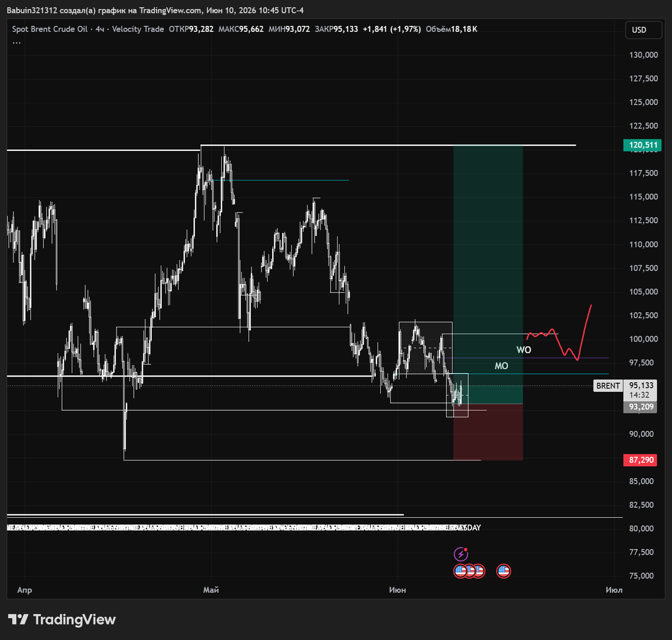Screen dimensions: 672x640
Task: Click Velocity Trade source in the legend
Action: [138, 29]
